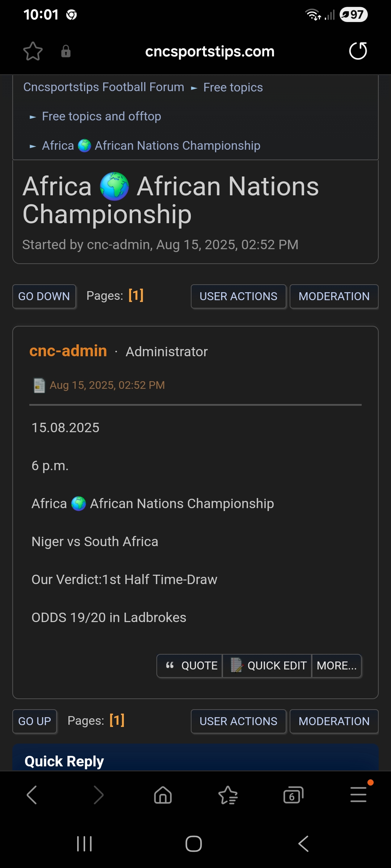Go back using browser back arrow
The image size is (391, 868).
click(x=32, y=795)
